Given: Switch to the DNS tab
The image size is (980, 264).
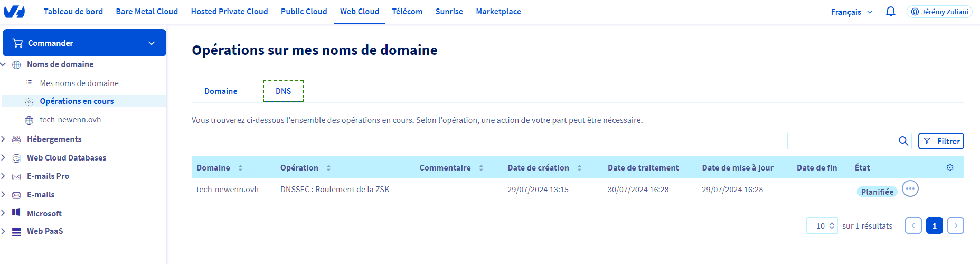Looking at the screenshot, I should [x=283, y=91].
